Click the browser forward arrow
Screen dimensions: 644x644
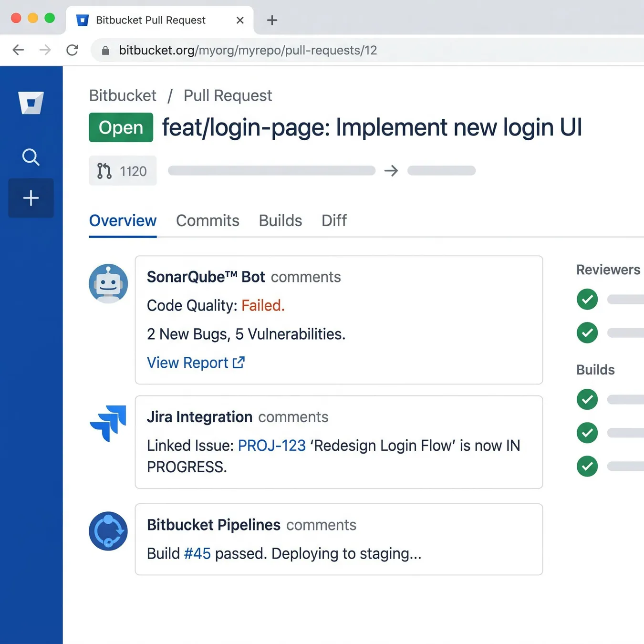(x=45, y=50)
